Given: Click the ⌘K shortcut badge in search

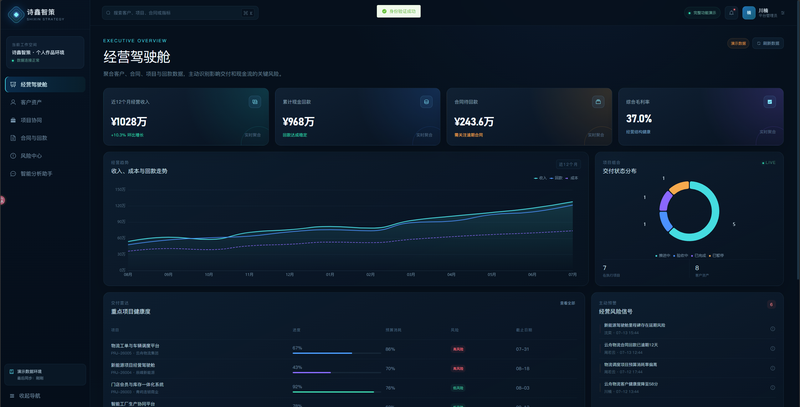Looking at the screenshot, I should (x=248, y=13).
